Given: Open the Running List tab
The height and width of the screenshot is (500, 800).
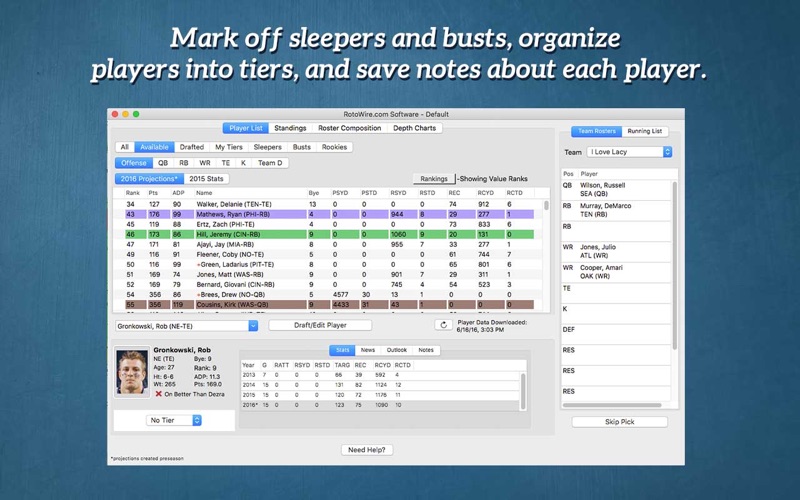Looking at the screenshot, I should (644, 131).
